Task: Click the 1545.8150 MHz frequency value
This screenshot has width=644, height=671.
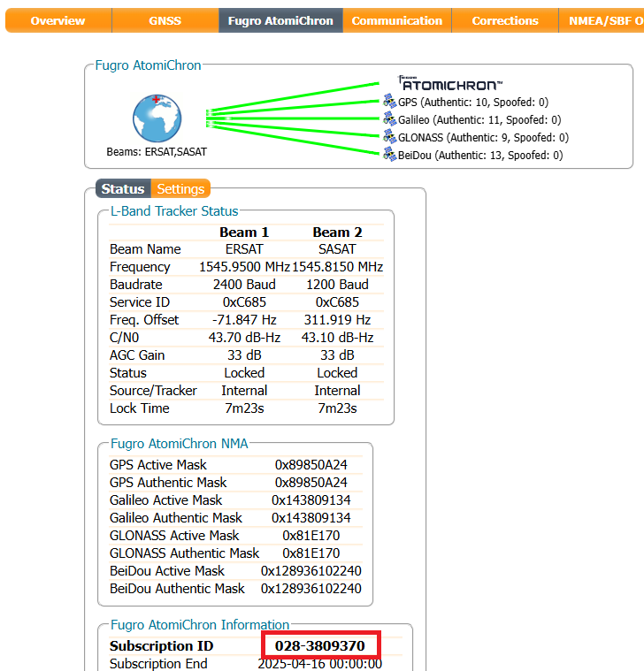Action: [337, 267]
